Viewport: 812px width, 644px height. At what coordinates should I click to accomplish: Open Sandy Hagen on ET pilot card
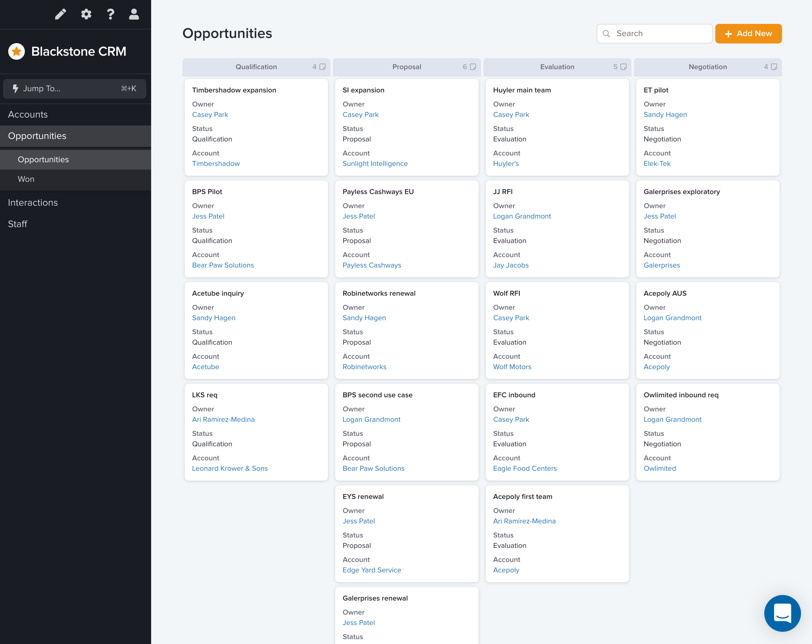(x=665, y=114)
